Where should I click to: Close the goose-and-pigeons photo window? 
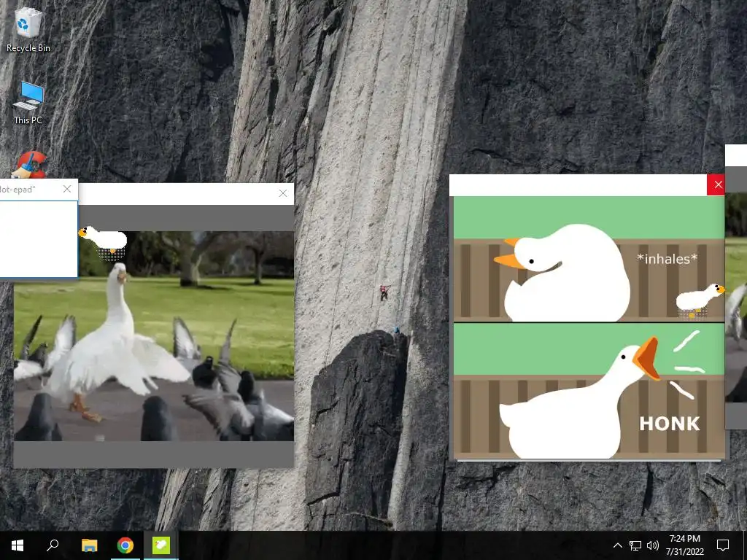coord(283,193)
